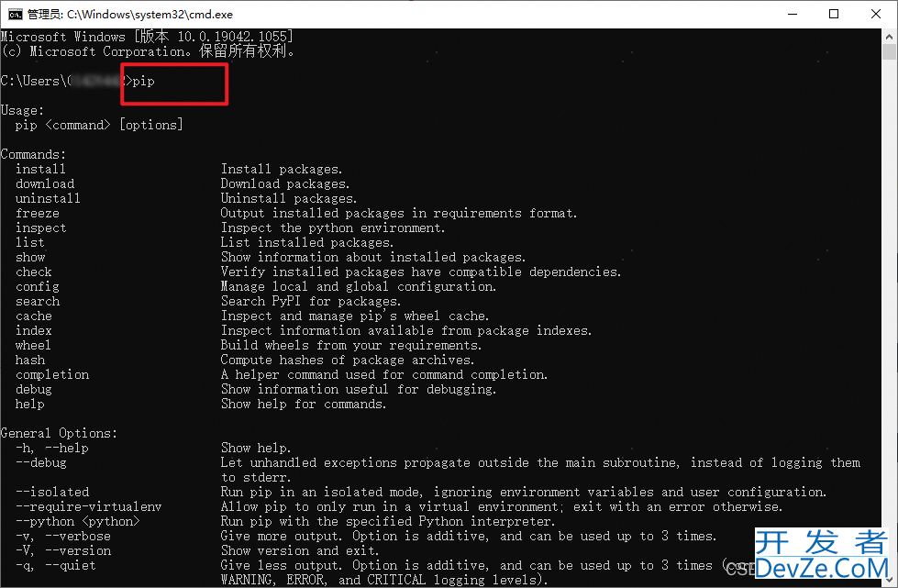Click 'Show help.' text beside --help

[256, 449]
